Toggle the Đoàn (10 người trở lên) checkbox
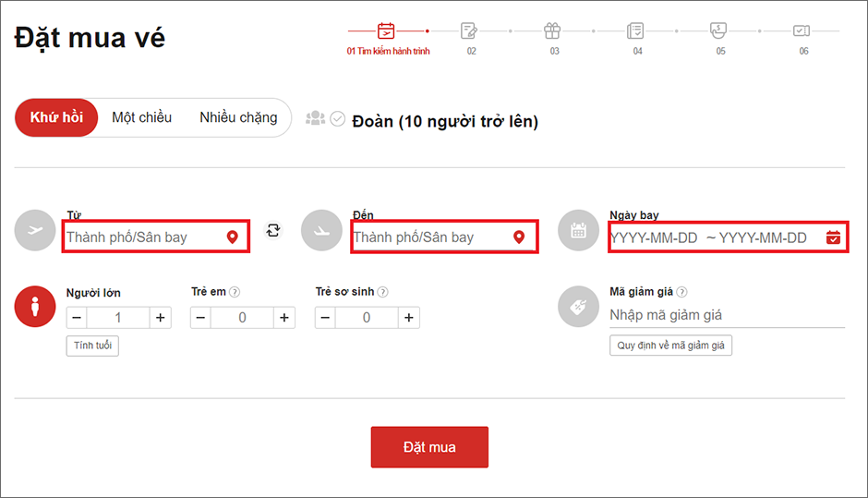Image resolution: width=868 pixels, height=498 pixels. click(x=338, y=119)
